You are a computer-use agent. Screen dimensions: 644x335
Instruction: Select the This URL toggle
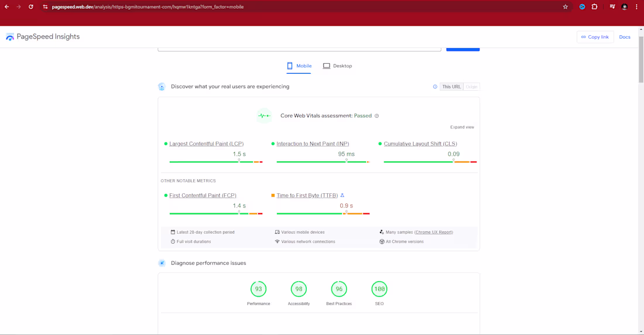[x=451, y=87]
